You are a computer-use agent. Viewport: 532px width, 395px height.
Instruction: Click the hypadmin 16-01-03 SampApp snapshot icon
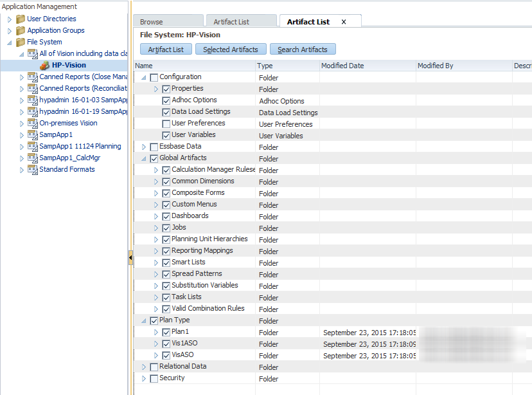pos(33,100)
